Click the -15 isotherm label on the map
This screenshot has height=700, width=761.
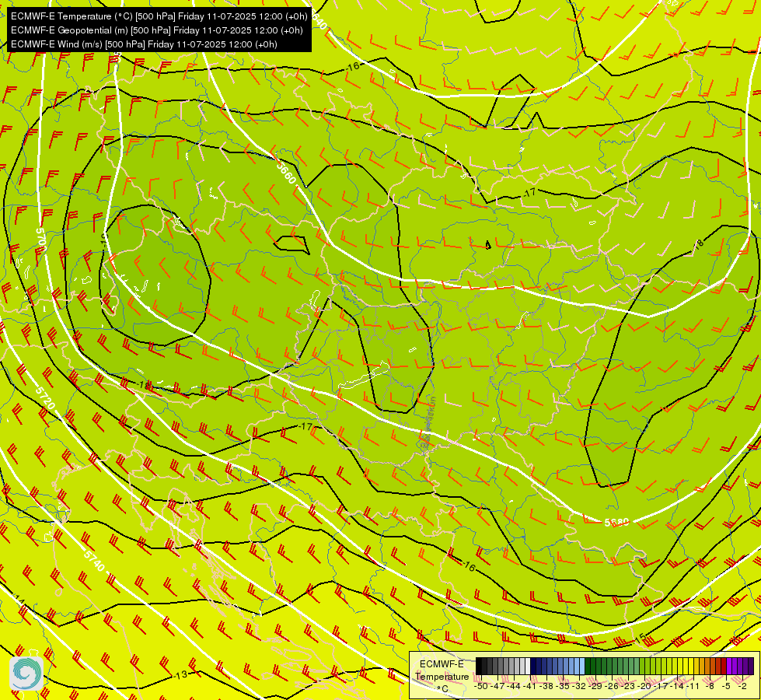641,637
